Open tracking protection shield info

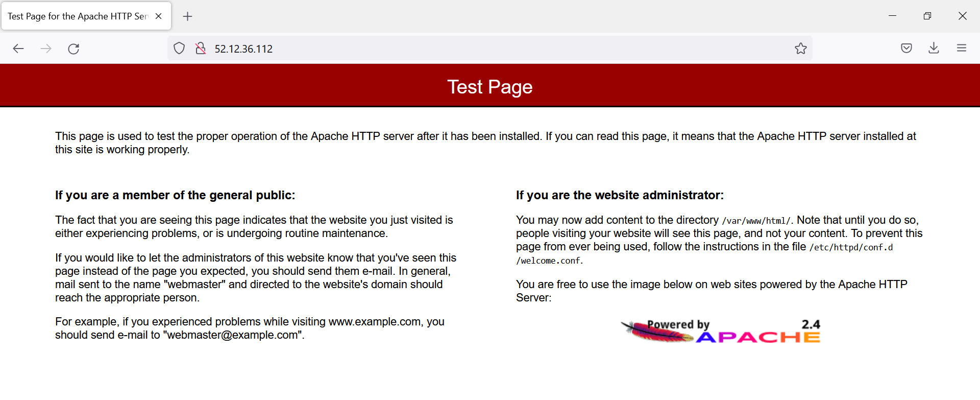pyautogui.click(x=179, y=49)
